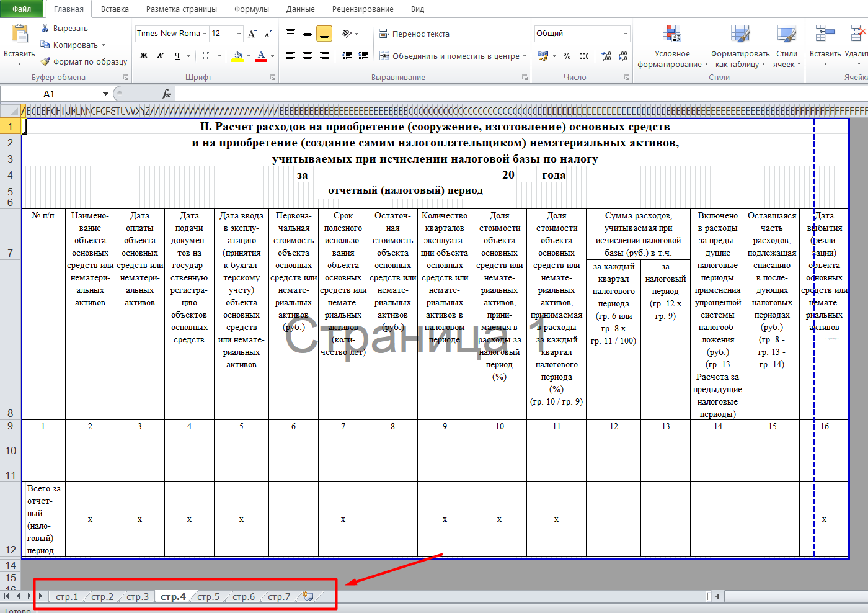Click the Cut (Вырезать) scissors icon
Screen dimensions: 868x613
tap(45, 28)
